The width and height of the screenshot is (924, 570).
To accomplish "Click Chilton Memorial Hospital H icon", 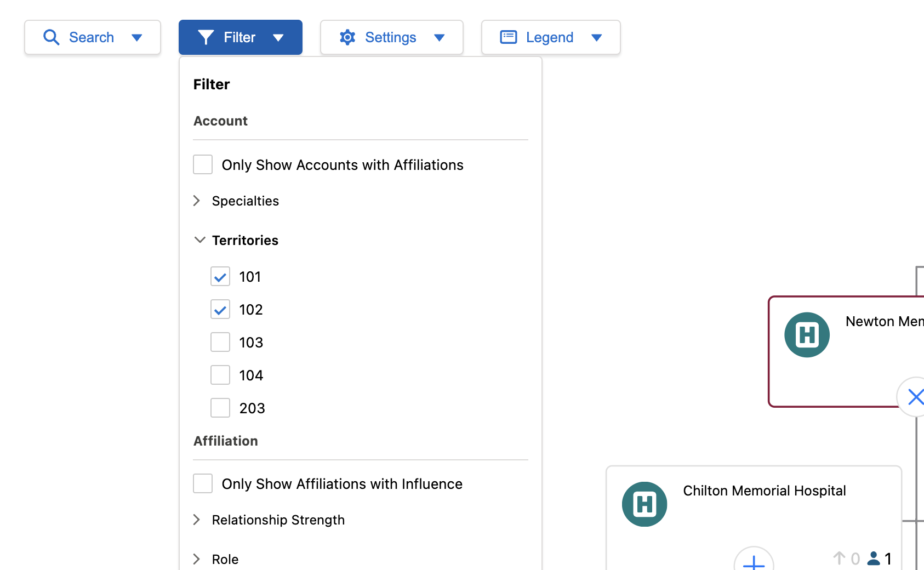I will point(644,504).
